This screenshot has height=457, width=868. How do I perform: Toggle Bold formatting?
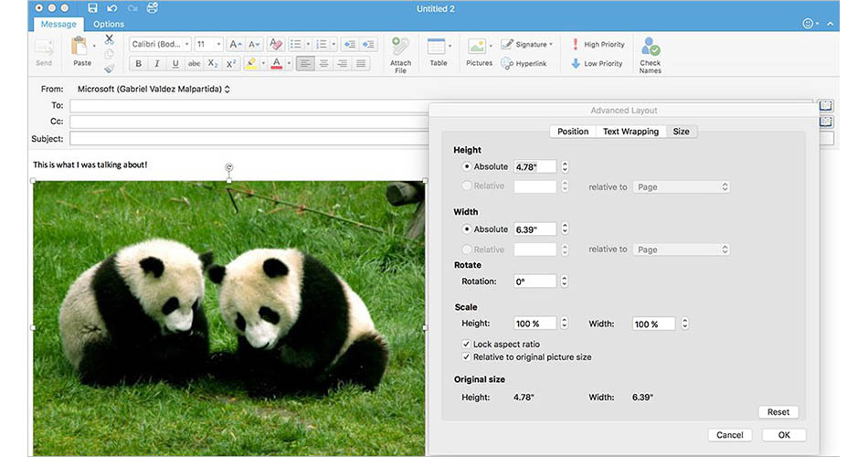pos(138,64)
